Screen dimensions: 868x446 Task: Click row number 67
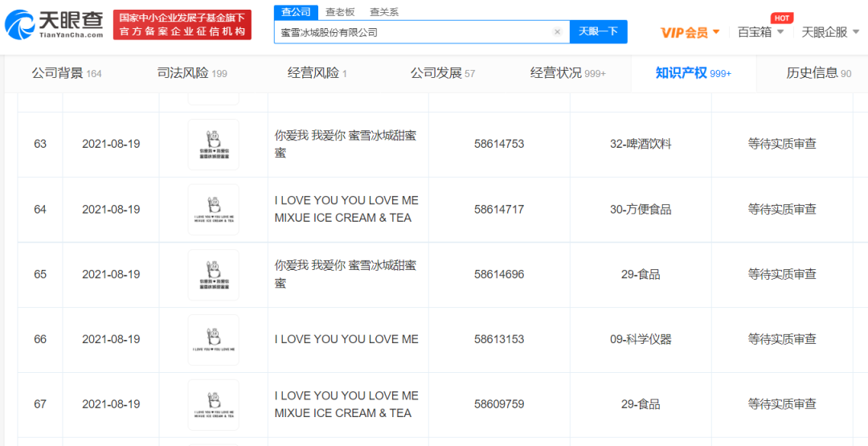pyautogui.click(x=40, y=404)
